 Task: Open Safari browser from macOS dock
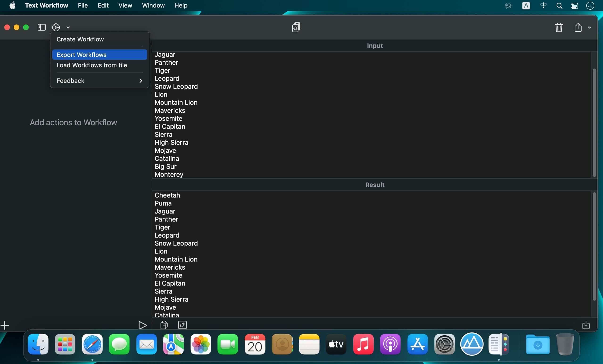tap(92, 344)
